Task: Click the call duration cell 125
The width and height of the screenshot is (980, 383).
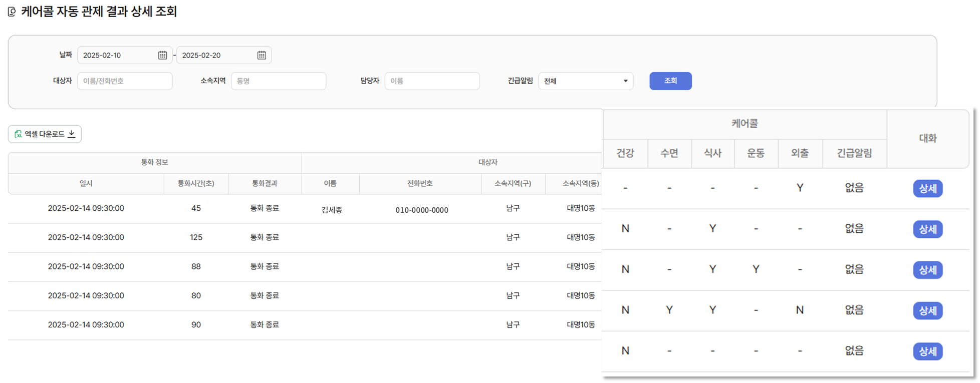Action: 196,237
